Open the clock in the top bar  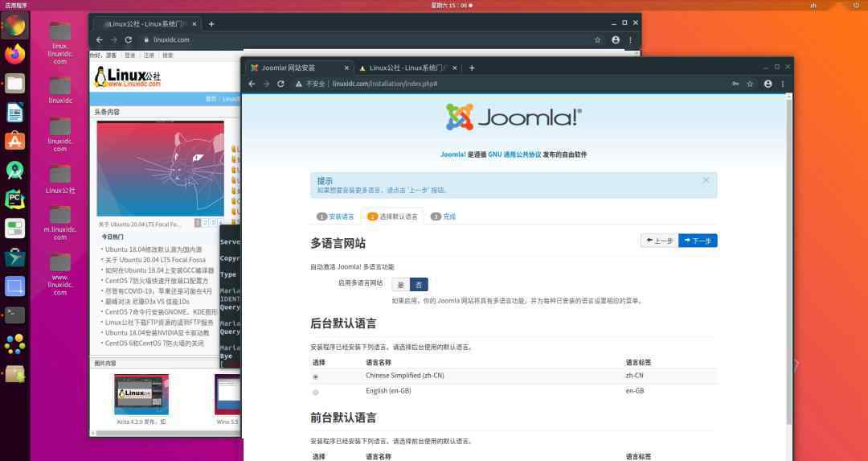(451, 5)
